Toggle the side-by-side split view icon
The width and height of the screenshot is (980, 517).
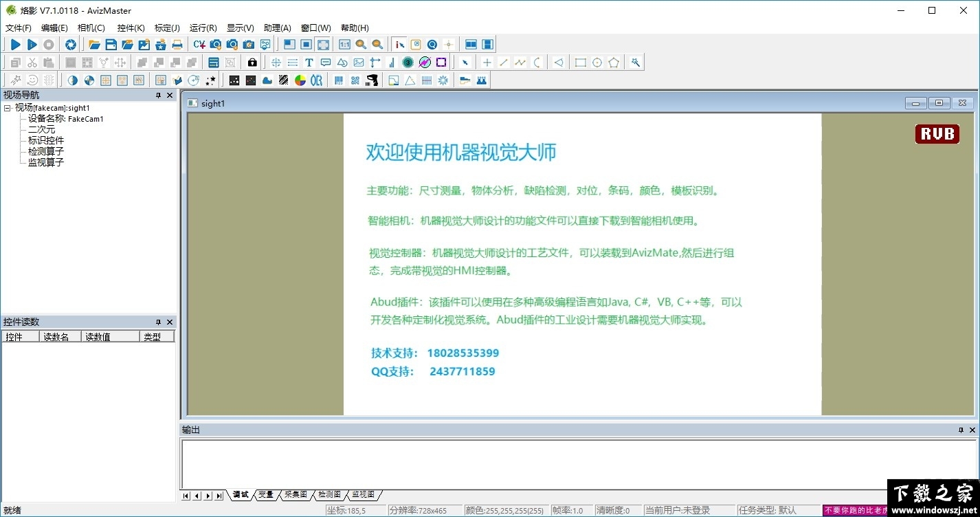click(x=471, y=45)
